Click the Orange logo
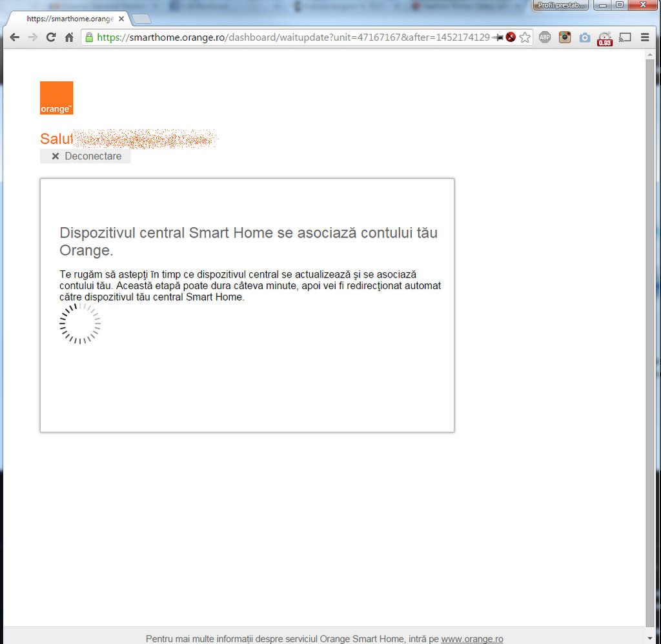Viewport: 661px width, 644px height. click(x=57, y=98)
